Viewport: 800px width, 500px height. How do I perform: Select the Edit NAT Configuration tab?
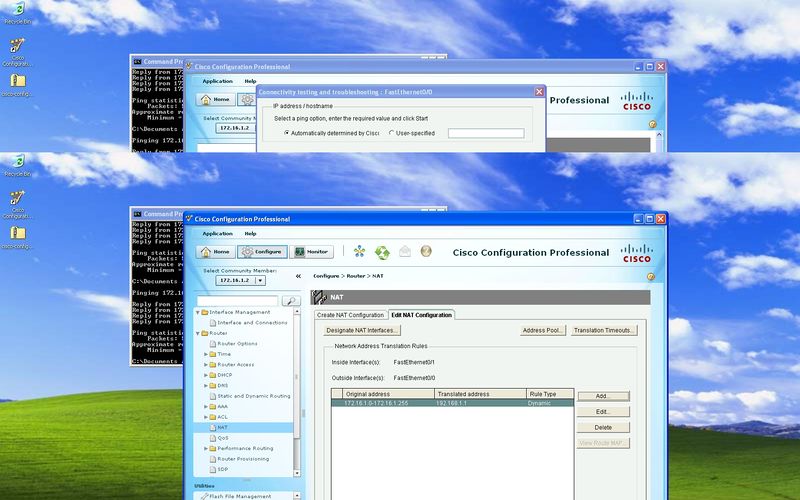[421, 315]
